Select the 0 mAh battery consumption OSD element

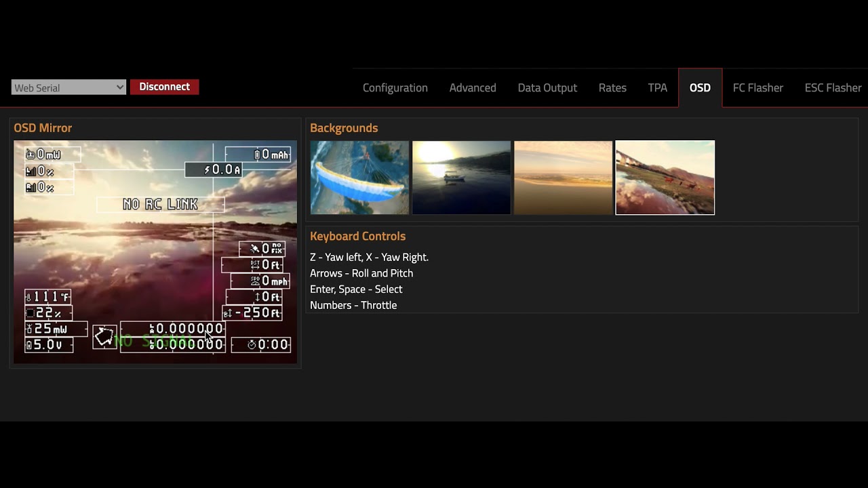click(258, 155)
